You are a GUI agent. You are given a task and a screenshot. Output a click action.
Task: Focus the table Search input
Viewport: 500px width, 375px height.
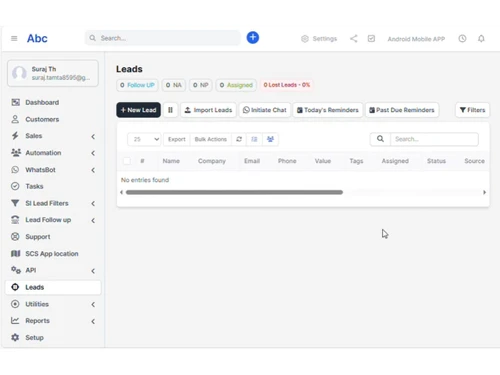[434, 139]
